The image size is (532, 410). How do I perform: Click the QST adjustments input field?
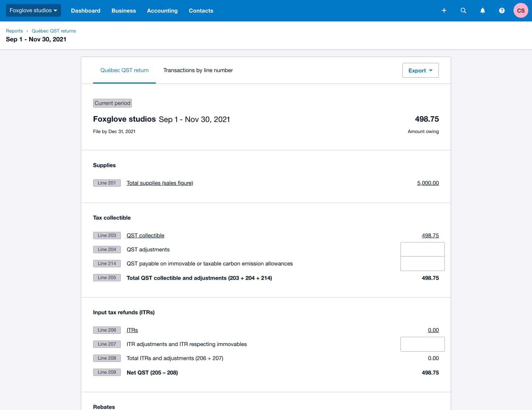pos(422,250)
